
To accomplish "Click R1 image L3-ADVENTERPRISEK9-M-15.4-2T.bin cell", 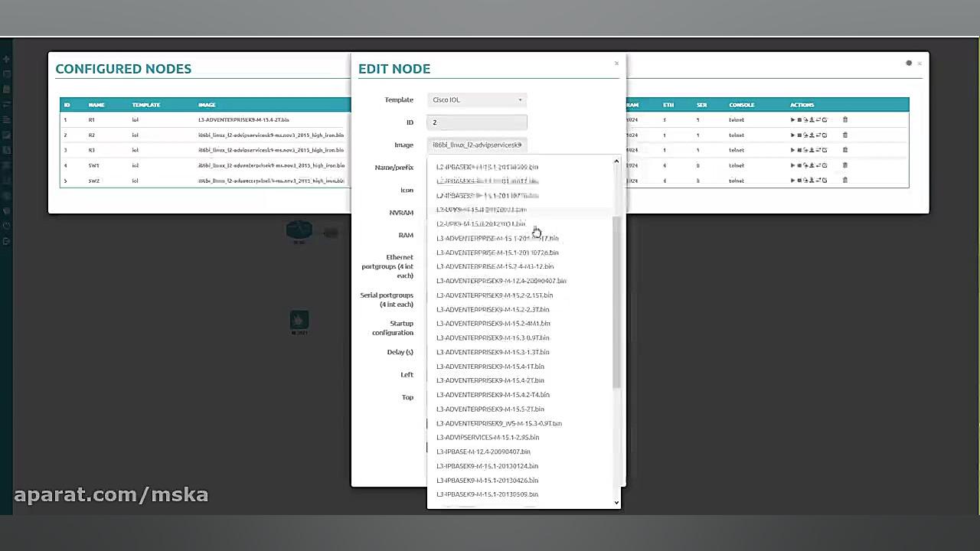I will pos(243,120).
